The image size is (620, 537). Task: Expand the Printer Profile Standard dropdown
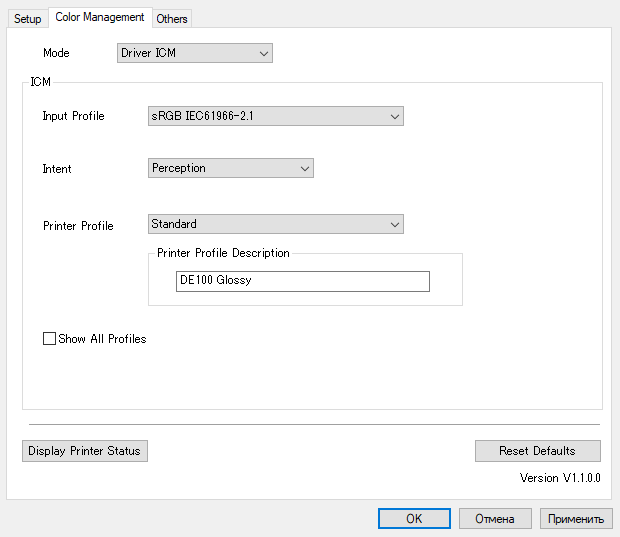pyautogui.click(x=275, y=225)
